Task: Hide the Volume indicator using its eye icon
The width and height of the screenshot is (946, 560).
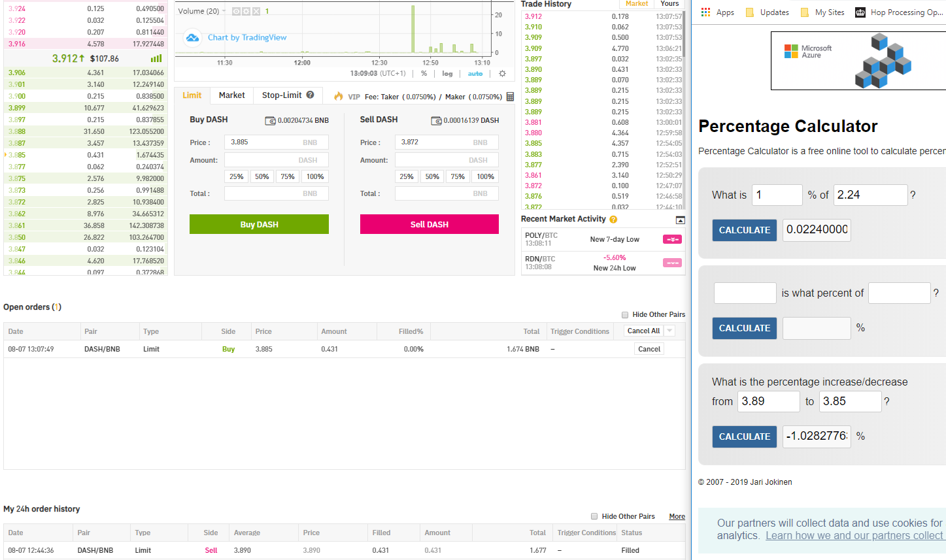Action: point(237,12)
